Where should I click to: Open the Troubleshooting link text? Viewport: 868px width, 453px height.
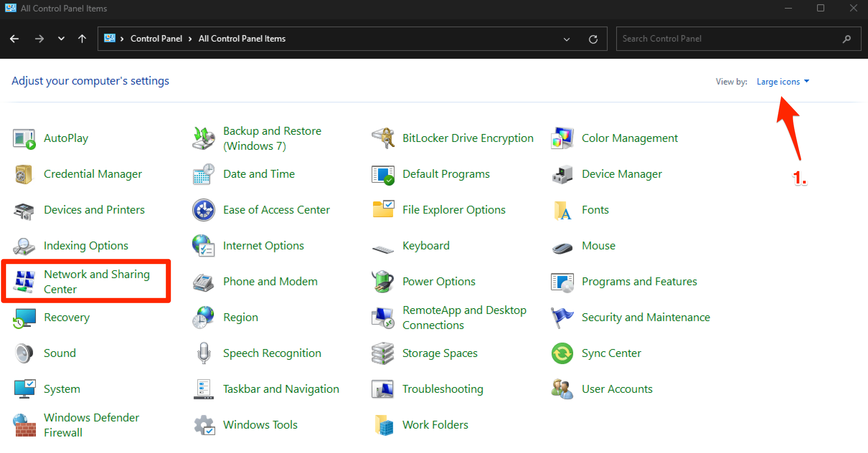443,389
